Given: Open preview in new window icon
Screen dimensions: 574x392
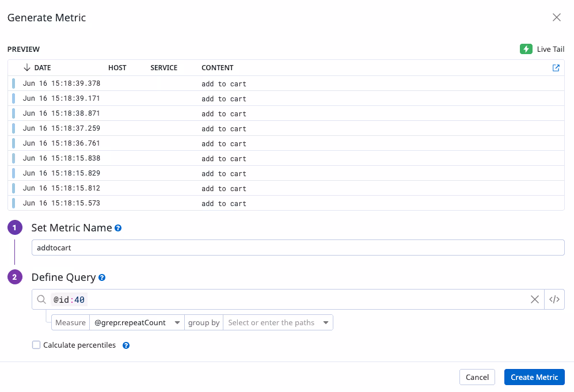Looking at the screenshot, I should tap(556, 68).
